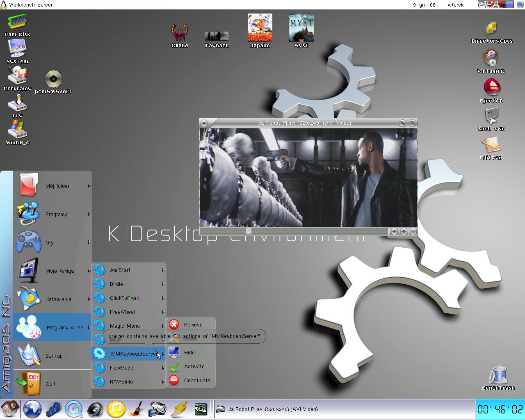The height and width of the screenshot is (420, 525).
Task: Click the first playback button in video window
Action: click(394, 231)
